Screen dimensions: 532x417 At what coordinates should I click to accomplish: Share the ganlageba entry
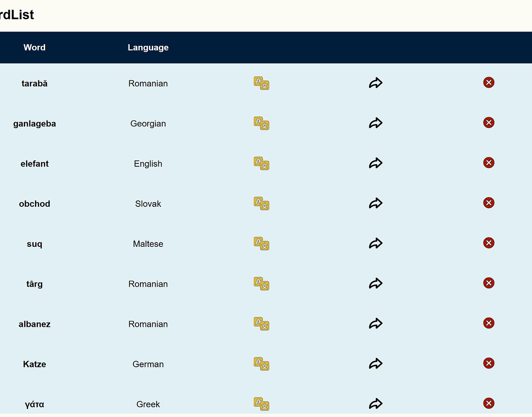(x=375, y=123)
